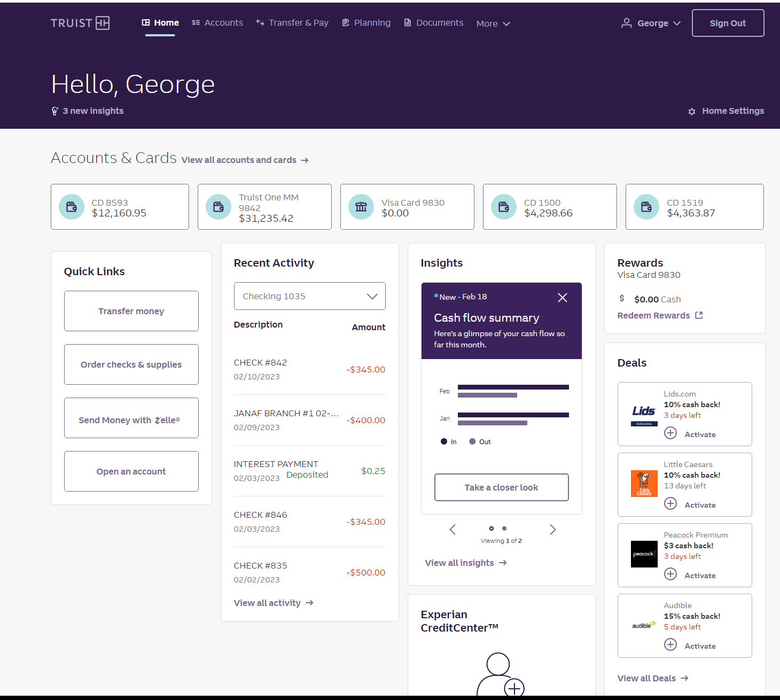780x700 pixels.
Task: Click the Sign Out button
Action: coord(728,23)
